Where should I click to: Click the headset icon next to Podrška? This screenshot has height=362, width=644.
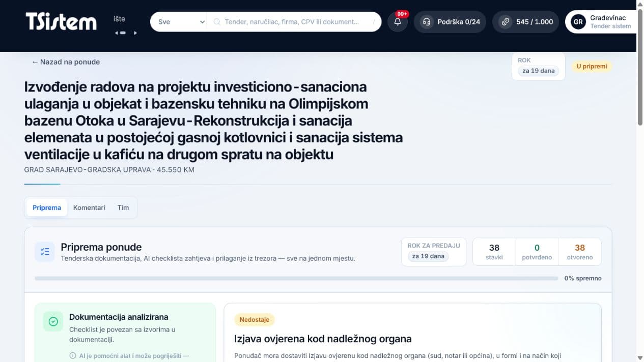point(427,22)
